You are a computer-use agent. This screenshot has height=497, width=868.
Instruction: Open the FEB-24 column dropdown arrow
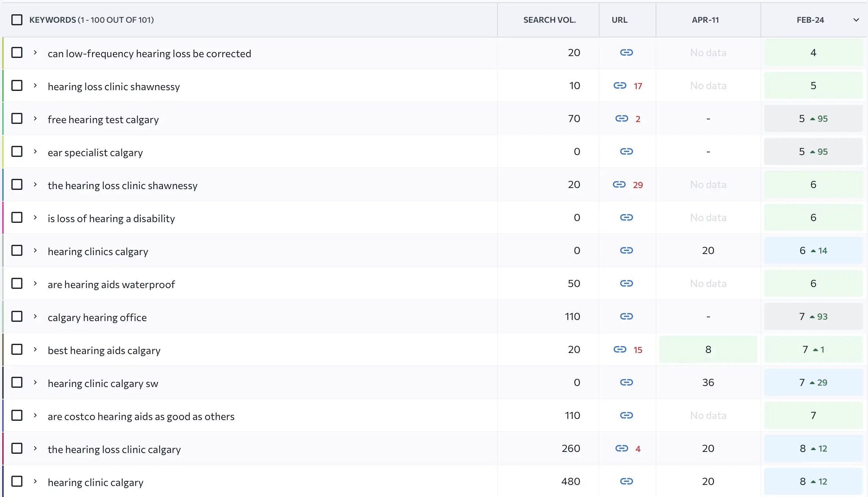click(x=856, y=20)
